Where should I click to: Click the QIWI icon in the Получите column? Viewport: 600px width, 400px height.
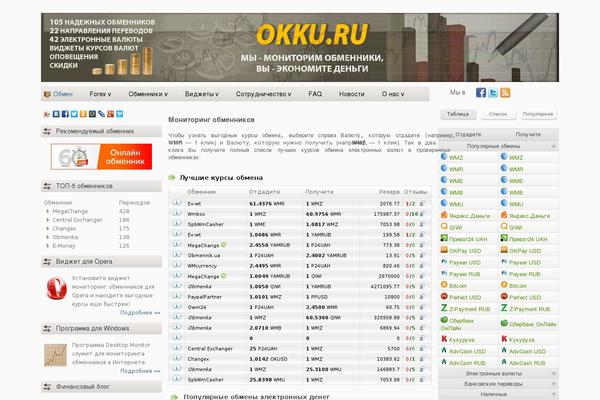click(504, 226)
